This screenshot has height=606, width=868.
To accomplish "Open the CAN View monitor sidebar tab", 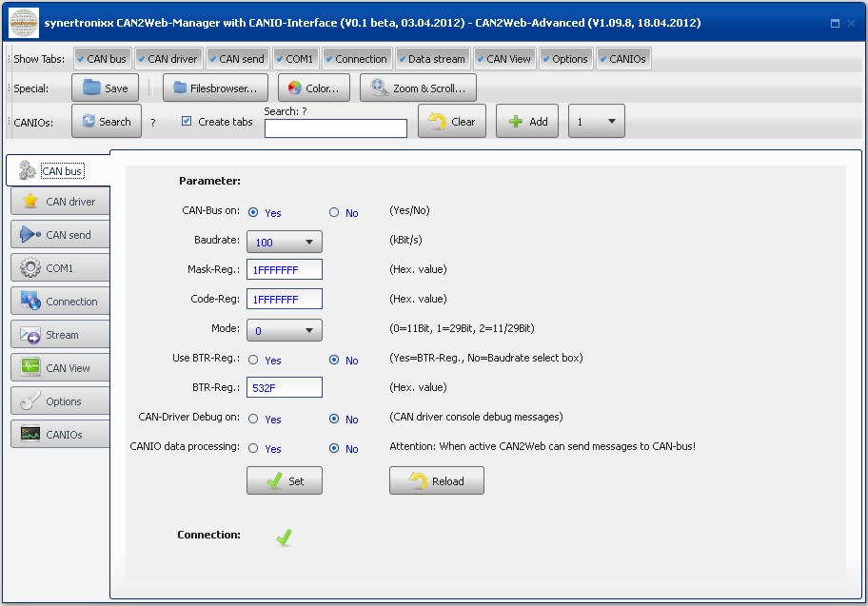I will click(x=60, y=368).
